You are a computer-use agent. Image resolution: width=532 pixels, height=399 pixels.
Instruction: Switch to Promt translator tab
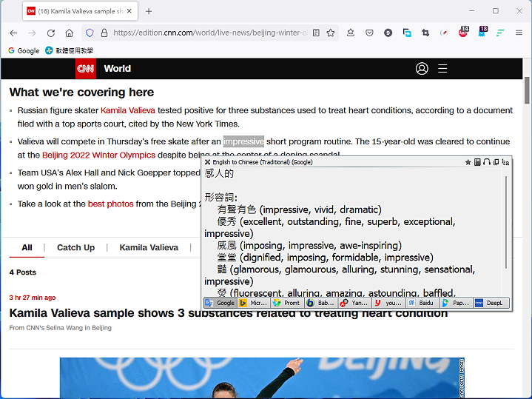tap(287, 303)
